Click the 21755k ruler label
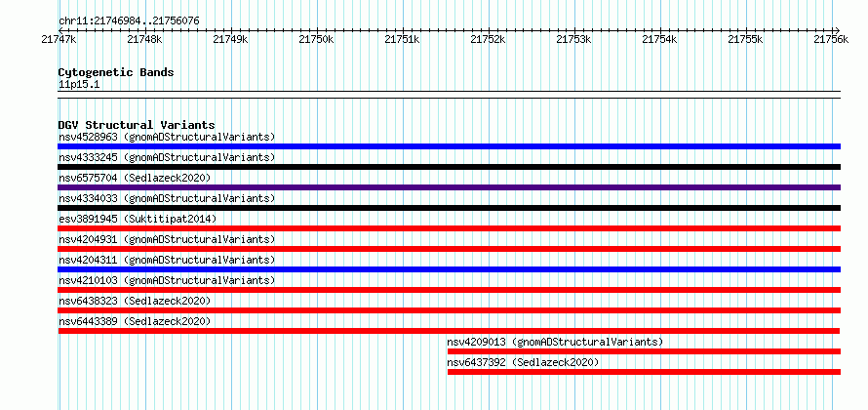Image resolution: width=868 pixels, height=410 pixels. click(x=744, y=39)
